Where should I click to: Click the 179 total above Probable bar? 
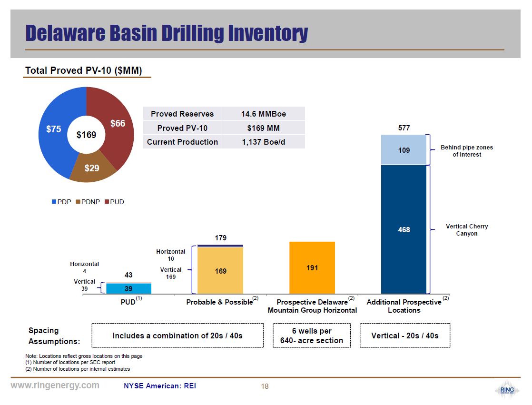pos(220,238)
